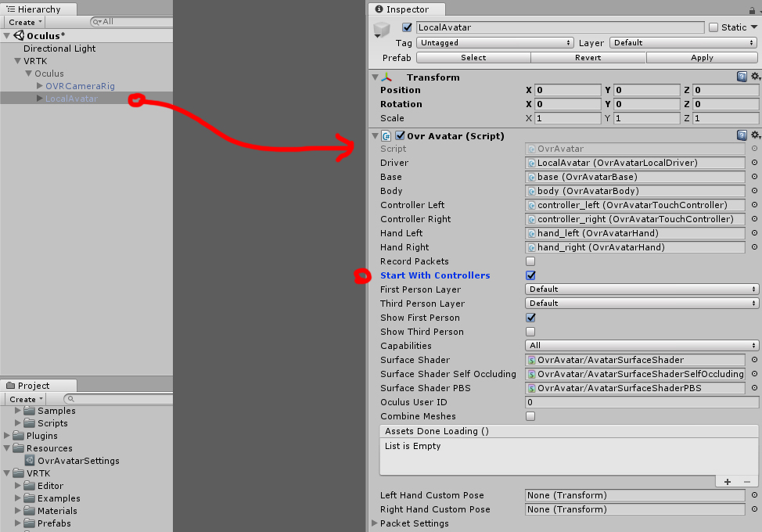Toggle the Static checkbox

pos(713,27)
